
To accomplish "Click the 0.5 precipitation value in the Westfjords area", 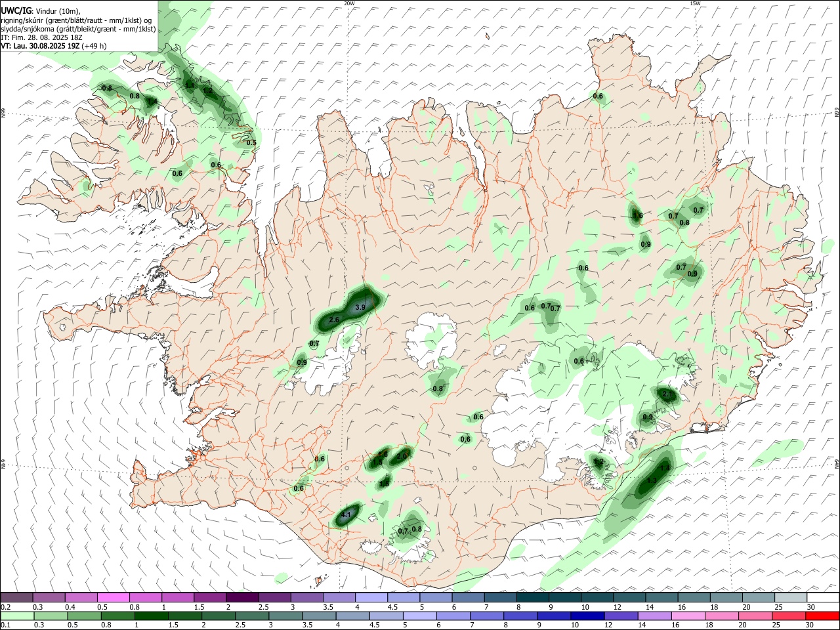I will pyautogui.click(x=251, y=142).
